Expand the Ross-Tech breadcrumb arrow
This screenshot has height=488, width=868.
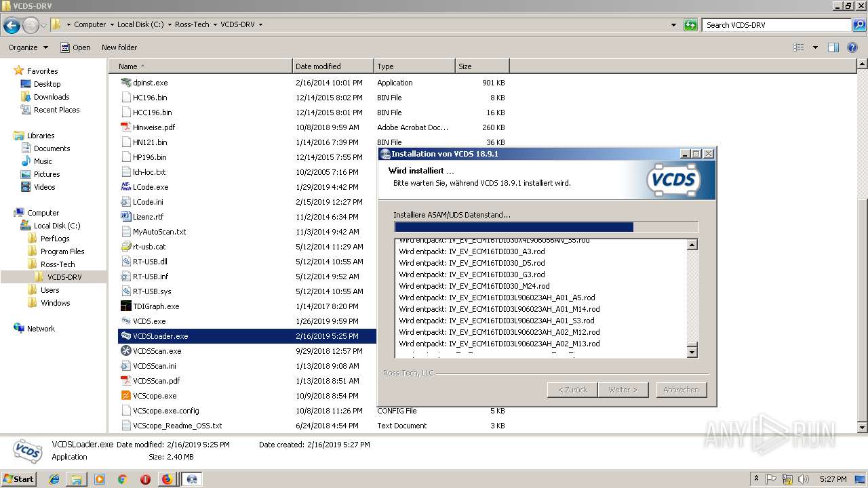tap(214, 24)
